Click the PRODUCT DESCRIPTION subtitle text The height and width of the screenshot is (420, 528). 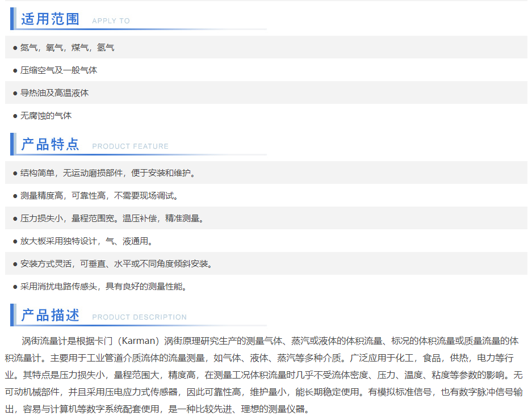click(x=139, y=317)
